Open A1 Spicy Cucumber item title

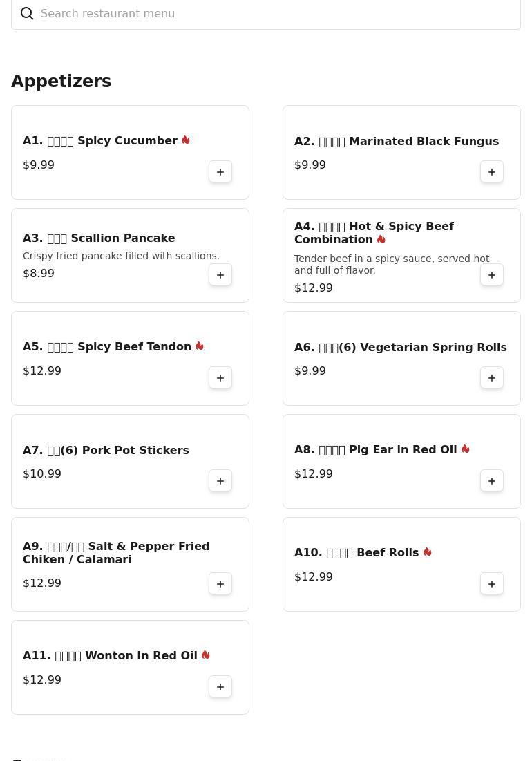point(100,141)
